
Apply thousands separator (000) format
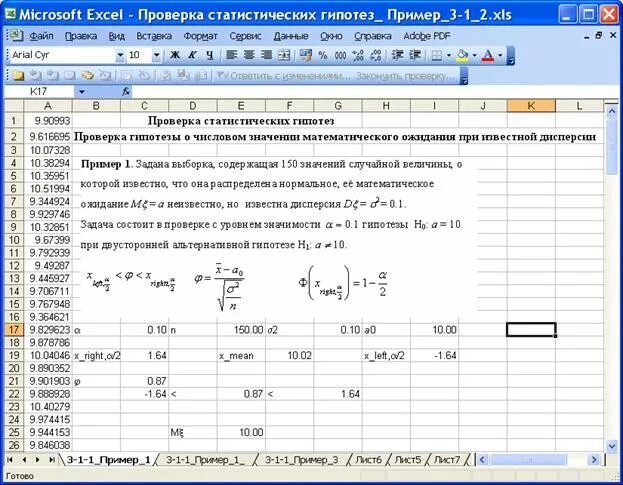tap(340, 55)
